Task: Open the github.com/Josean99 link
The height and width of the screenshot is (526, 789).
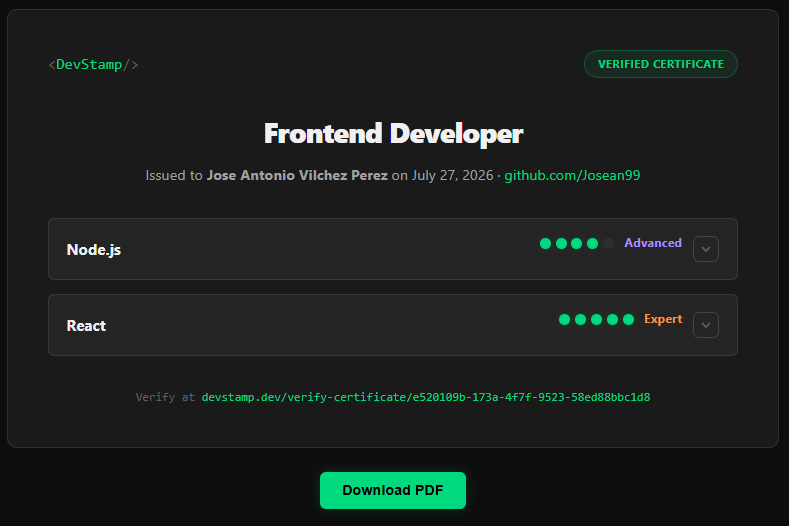Action: (x=572, y=175)
